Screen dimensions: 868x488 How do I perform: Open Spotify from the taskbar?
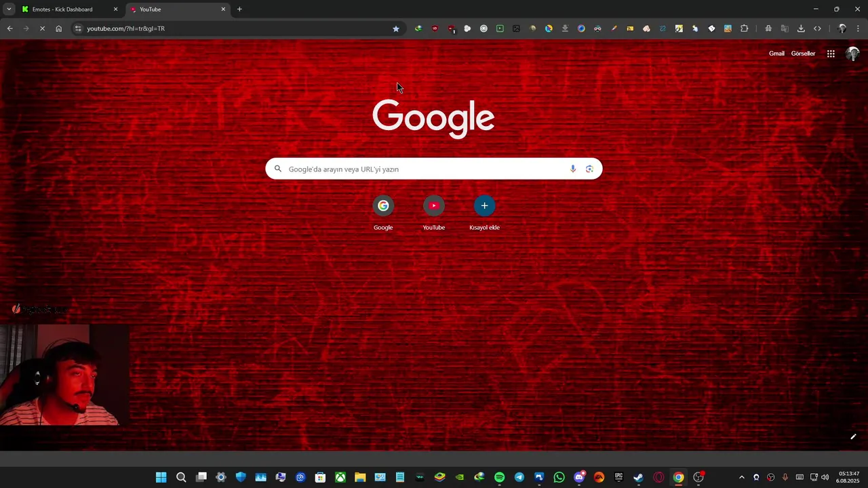point(500,477)
